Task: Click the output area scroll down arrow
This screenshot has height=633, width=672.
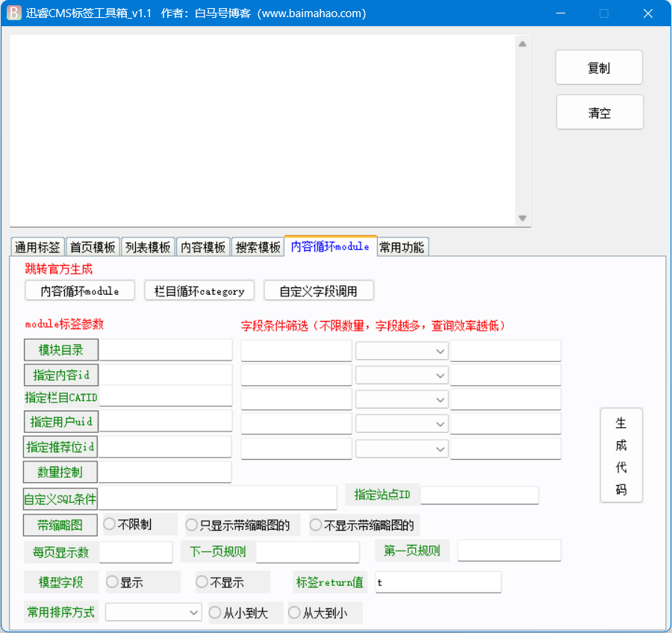Action: point(523,218)
